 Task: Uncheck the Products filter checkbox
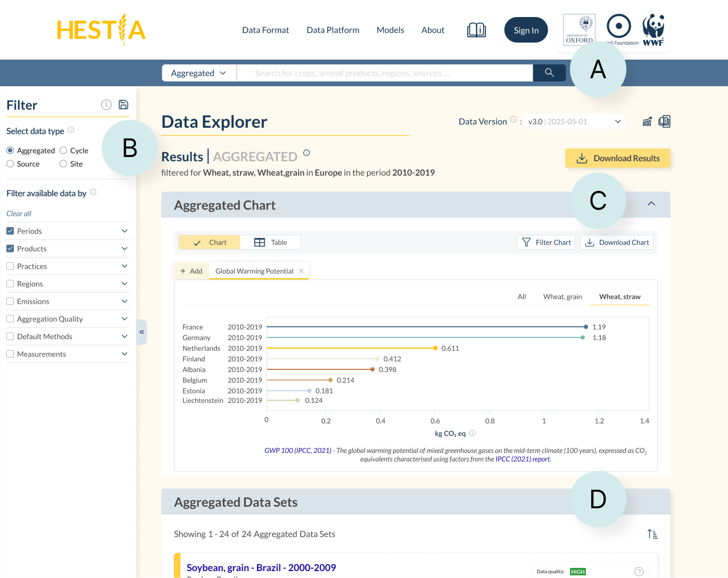pyautogui.click(x=10, y=249)
